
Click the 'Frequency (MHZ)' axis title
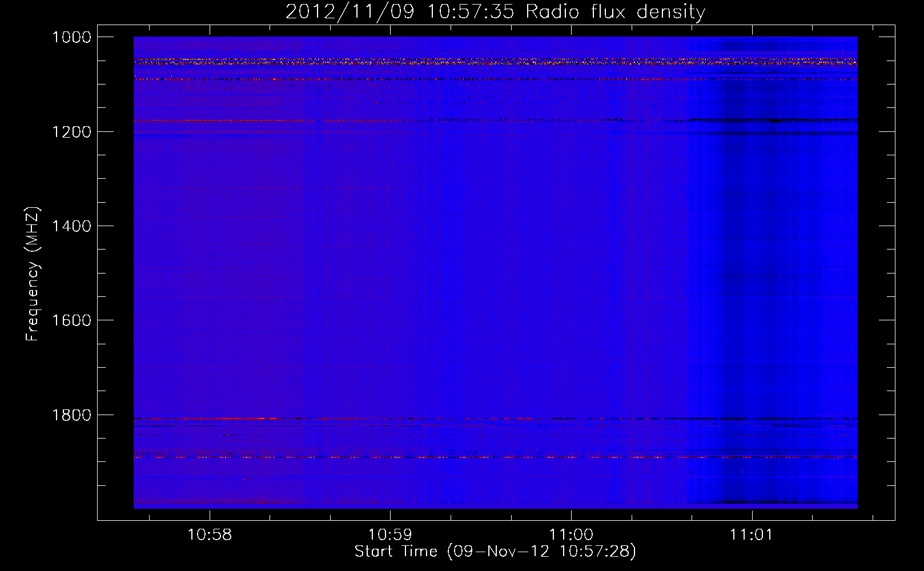(33, 274)
